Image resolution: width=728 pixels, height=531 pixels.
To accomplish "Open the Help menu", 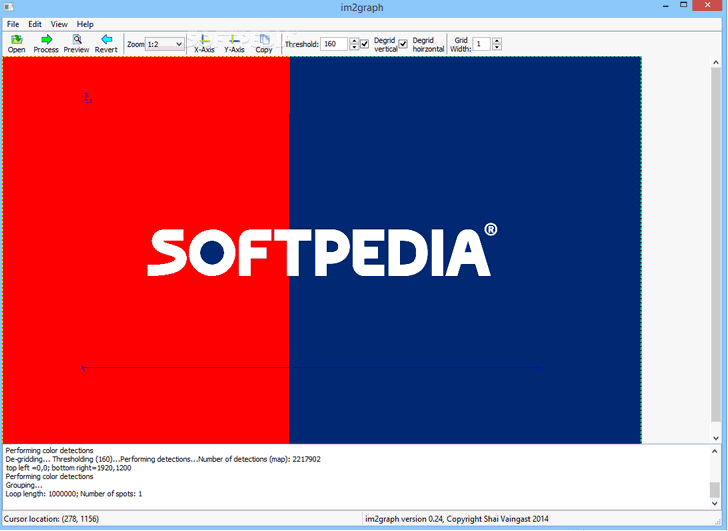I will [85, 23].
